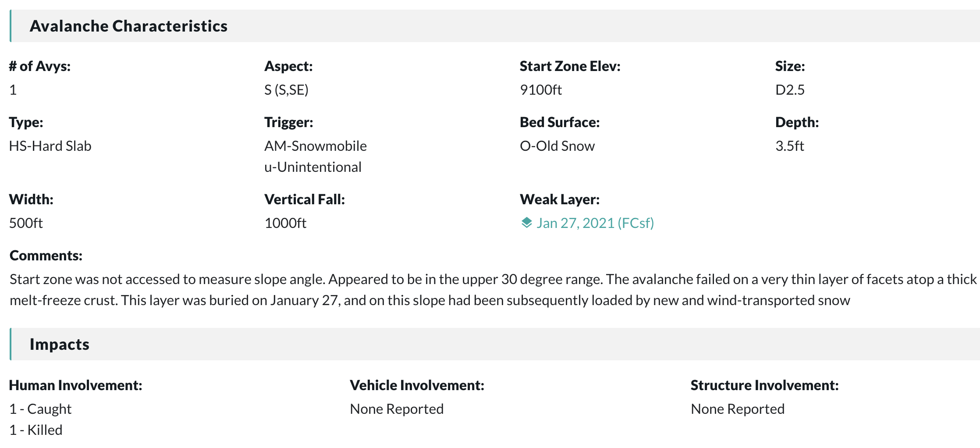Viewport: 980px width, 448px height.
Task: Select the 9100ft start zone elevation value
Action: pyautogui.click(x=541, y=90)
